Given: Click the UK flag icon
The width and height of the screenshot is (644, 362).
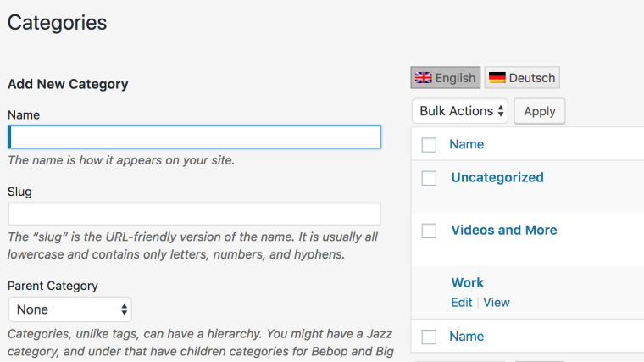Looking at the screenshot, I should [423, 78].
